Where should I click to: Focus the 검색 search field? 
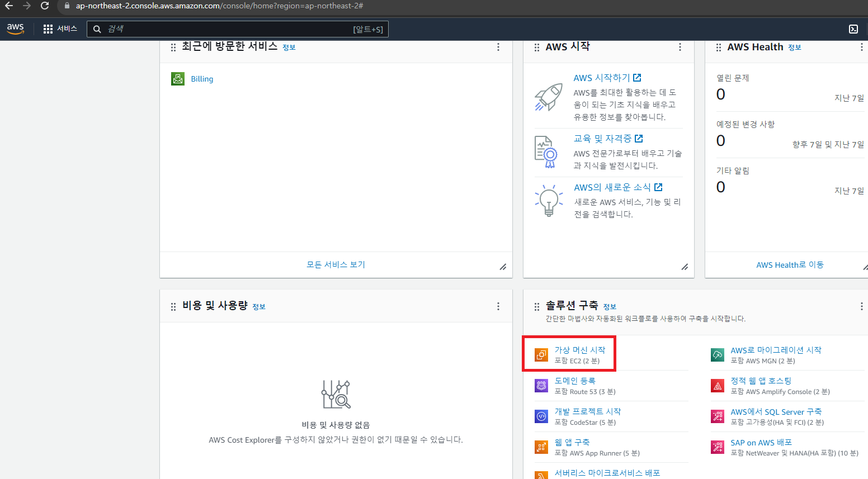(x=238, y=29)
